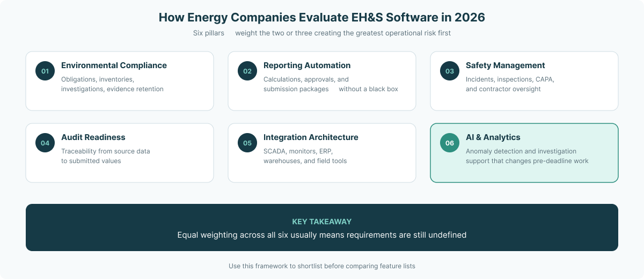Click the 01 number badge on Environmental Compliance
This screenshot has width=644, height=279.
[45, 71]
